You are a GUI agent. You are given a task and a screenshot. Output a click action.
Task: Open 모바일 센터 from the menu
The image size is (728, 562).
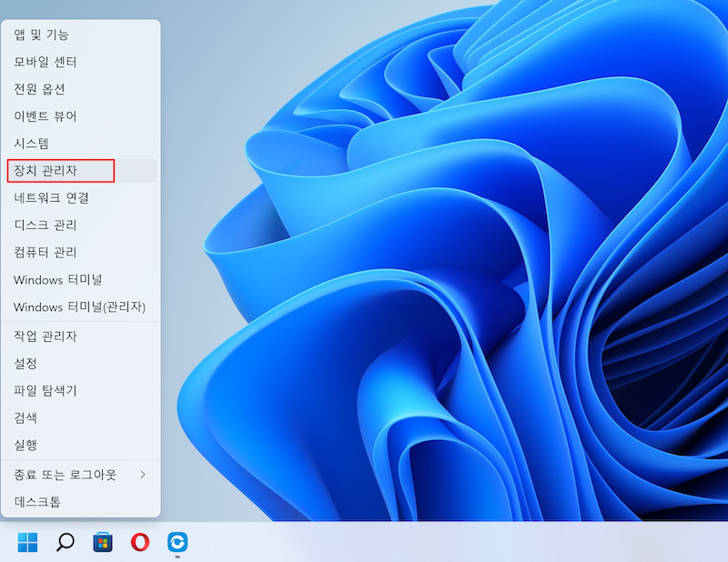tap(81, 62)
